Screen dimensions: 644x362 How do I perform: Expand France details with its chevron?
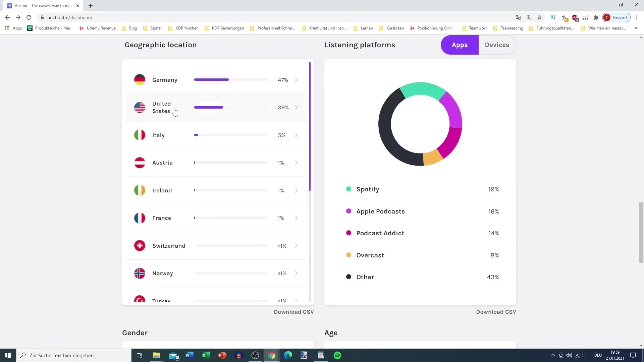(297, 218)
